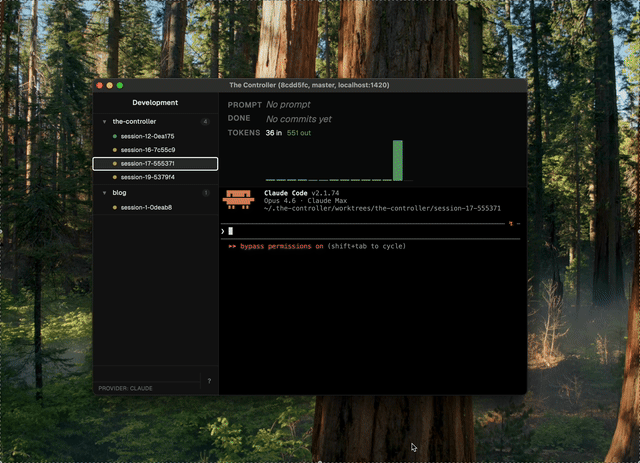Click the 'No prompt' text

click(x=288, y=105)
